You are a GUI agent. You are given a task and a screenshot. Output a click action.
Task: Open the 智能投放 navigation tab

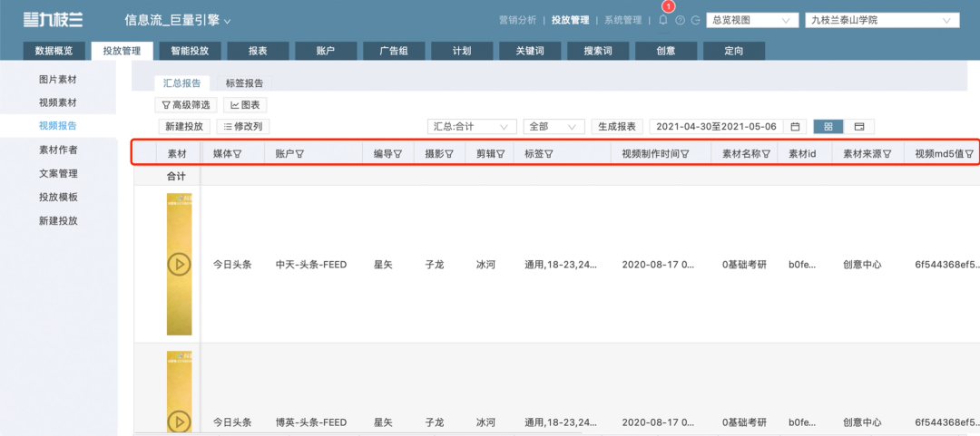point(189,51)
